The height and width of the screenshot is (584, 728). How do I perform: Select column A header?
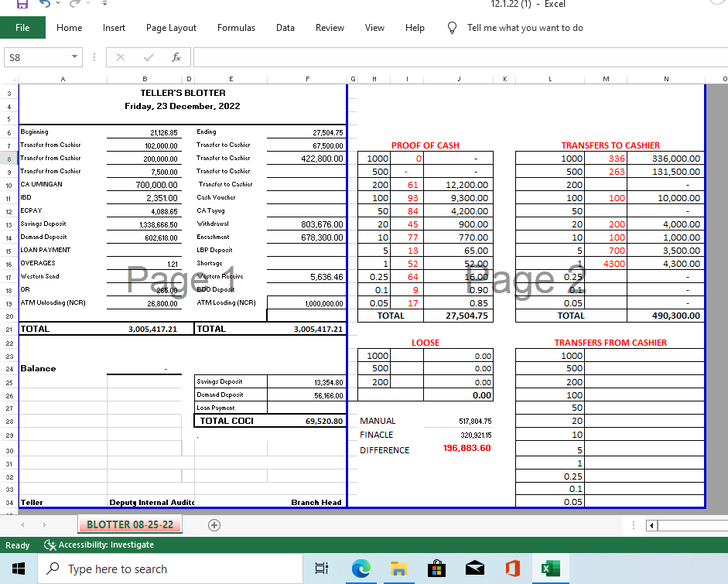63,79
